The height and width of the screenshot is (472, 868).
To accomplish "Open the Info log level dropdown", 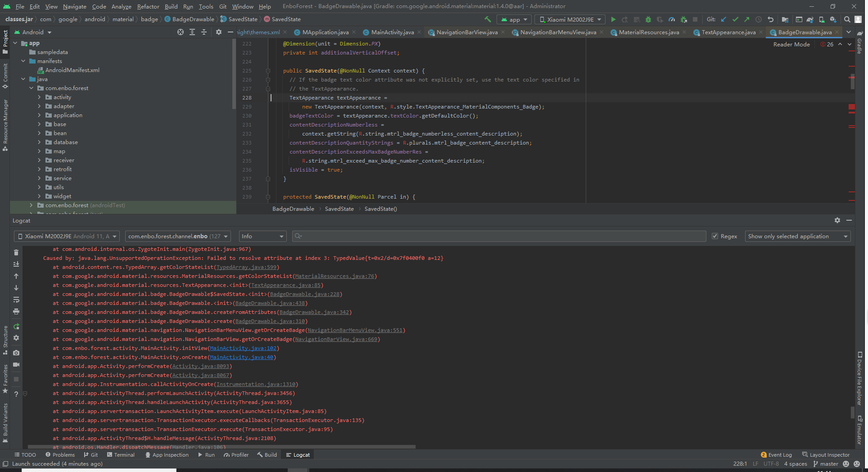I will tap(262, 236).
